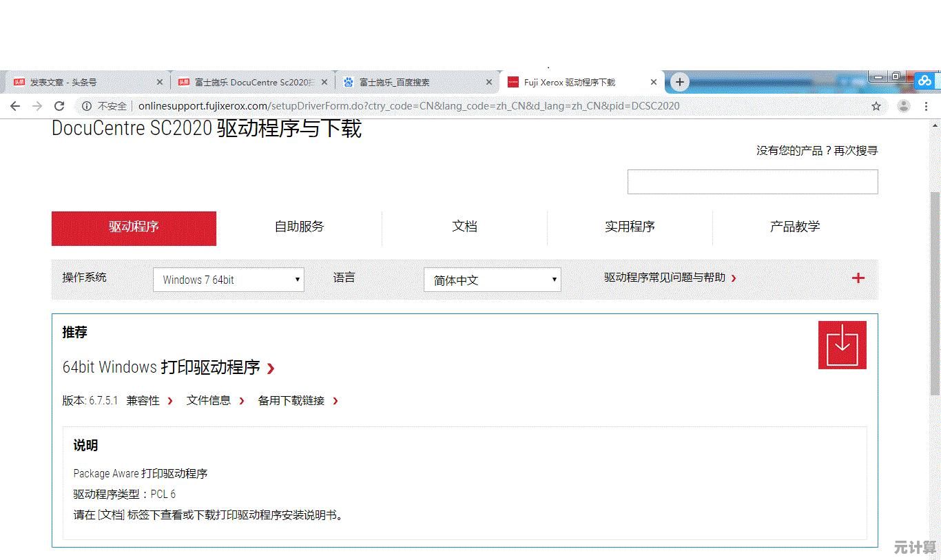Open the Chrome three-dot menu

pyautogui.click(x=927, y=106)
